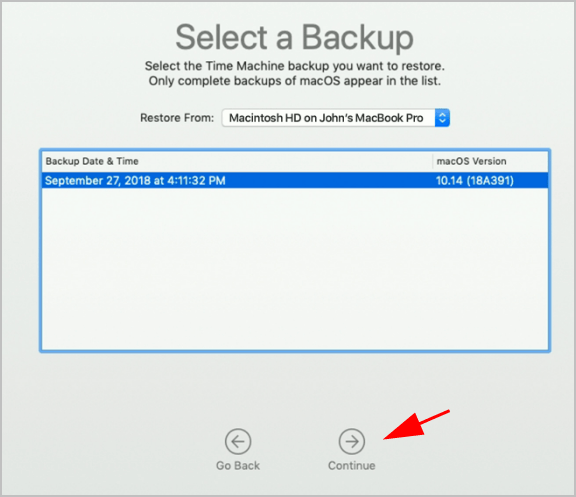Click Macintosh HD on John's MacBook Pro text
Screen dimensions: 576x497
coord(326,118)
